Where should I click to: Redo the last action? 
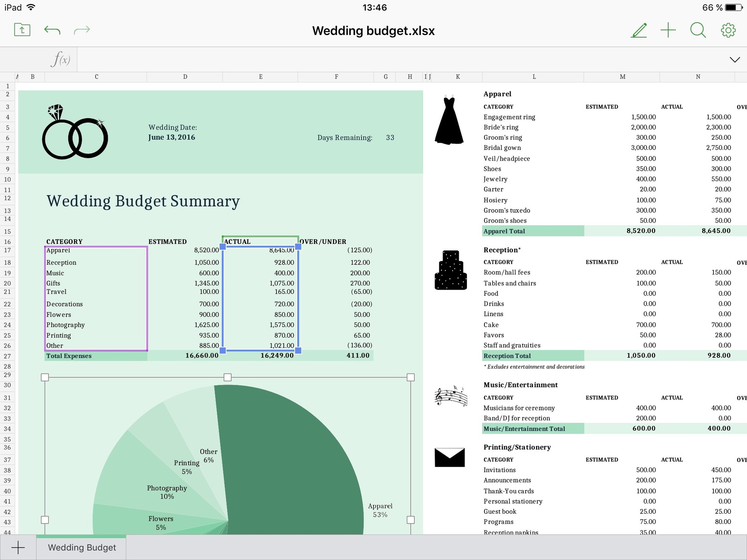(81, 30)
